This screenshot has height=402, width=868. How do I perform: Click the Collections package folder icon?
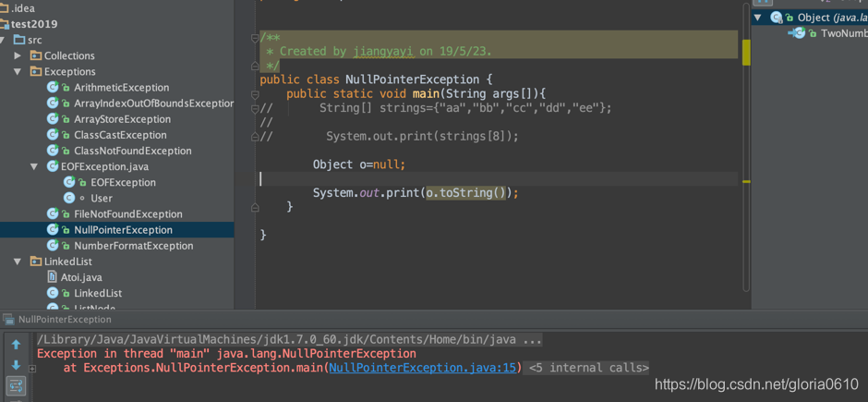coord(36,55)
